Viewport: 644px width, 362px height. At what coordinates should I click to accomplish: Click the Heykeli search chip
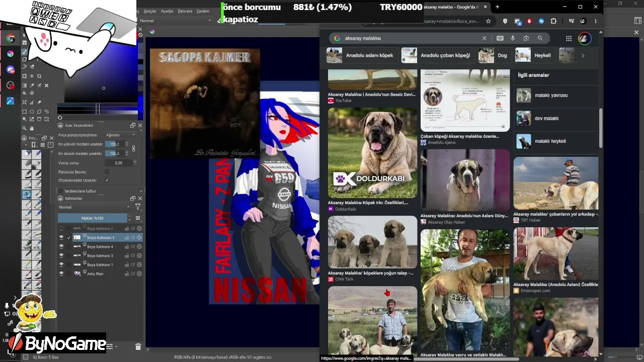pyautogui.click(x=534, y=55)
